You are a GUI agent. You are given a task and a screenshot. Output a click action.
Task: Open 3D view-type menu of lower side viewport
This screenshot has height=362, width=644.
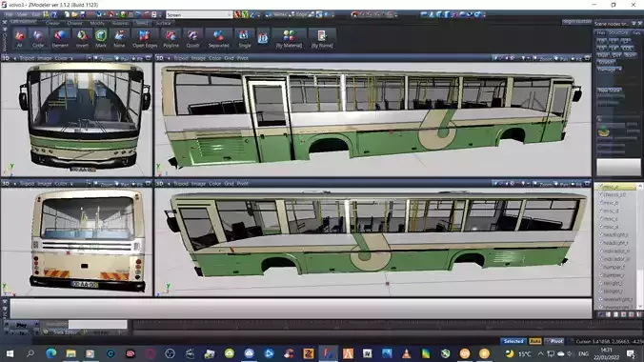[159, 183]
